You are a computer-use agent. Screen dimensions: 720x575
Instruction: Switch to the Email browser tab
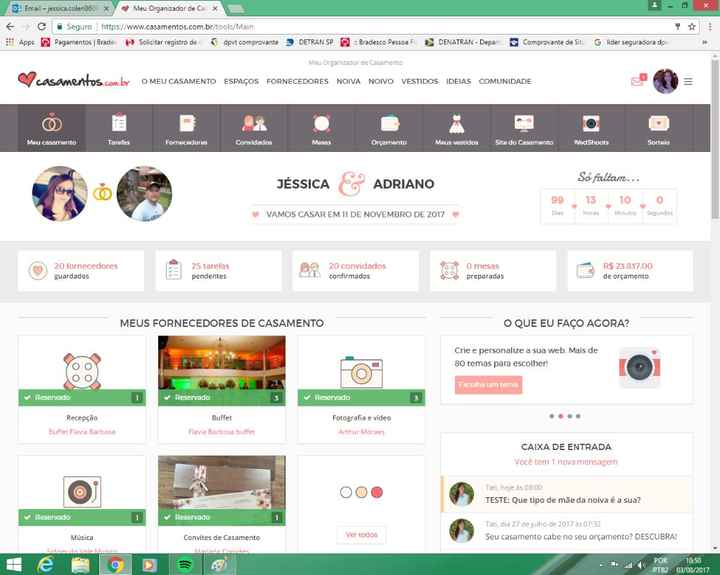click(60, 8)
